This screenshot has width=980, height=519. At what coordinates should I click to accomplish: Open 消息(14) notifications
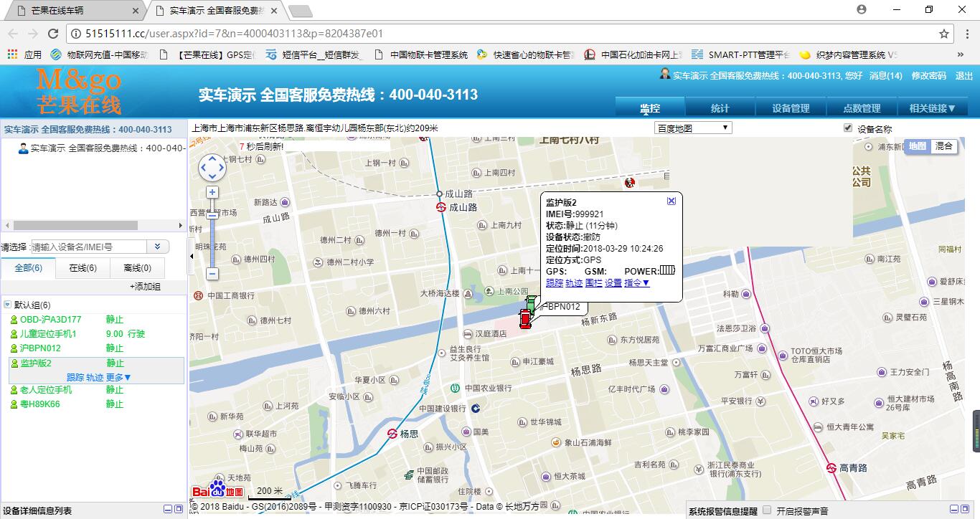click(x=885, y=75)
